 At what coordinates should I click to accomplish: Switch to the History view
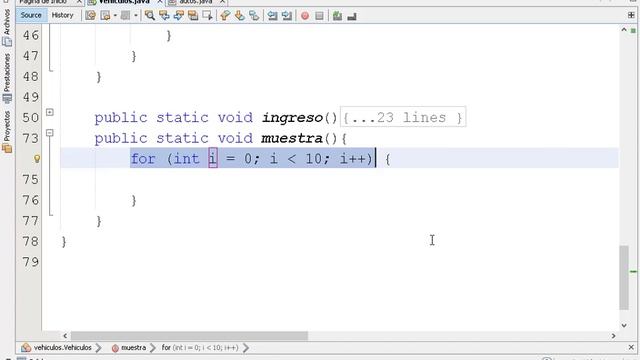(62, 16)
